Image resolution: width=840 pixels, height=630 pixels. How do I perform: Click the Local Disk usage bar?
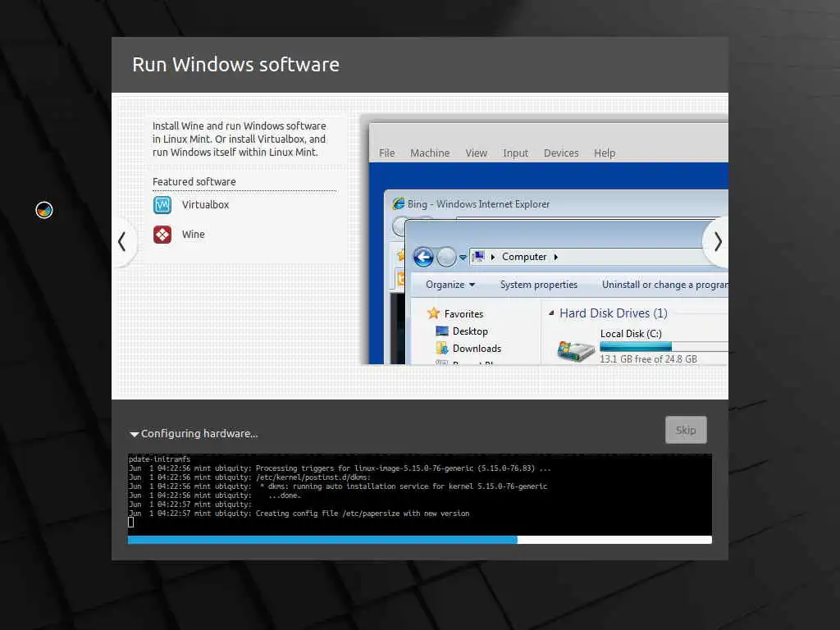(x=664, y=347)
